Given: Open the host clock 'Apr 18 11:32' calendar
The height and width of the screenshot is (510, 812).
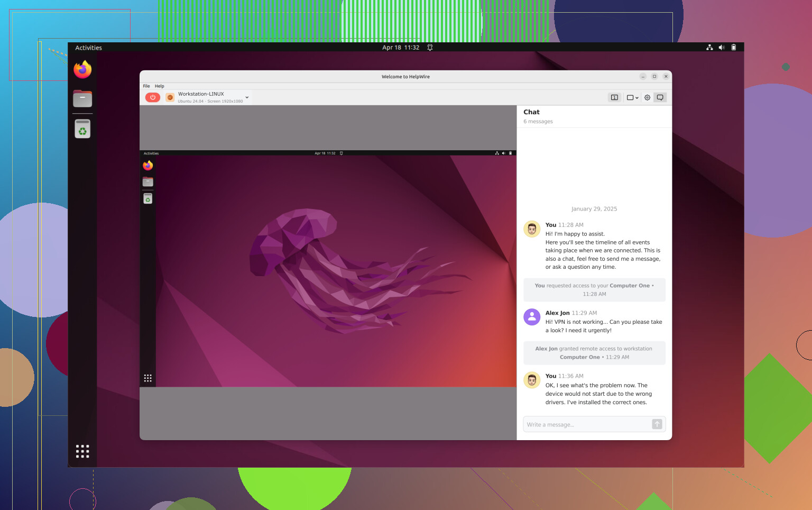Looking at the screenshot, I should (x=401, y=48).
